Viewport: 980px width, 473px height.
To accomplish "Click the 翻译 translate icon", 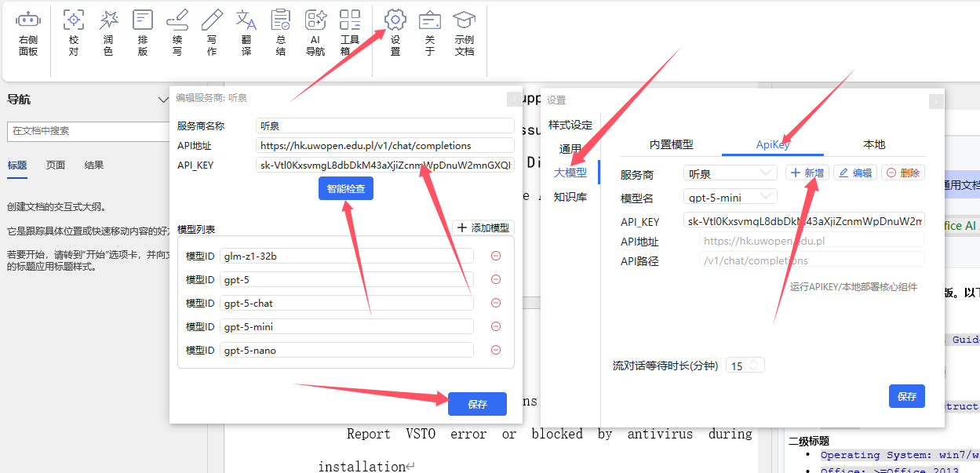I will pos(246,34).
